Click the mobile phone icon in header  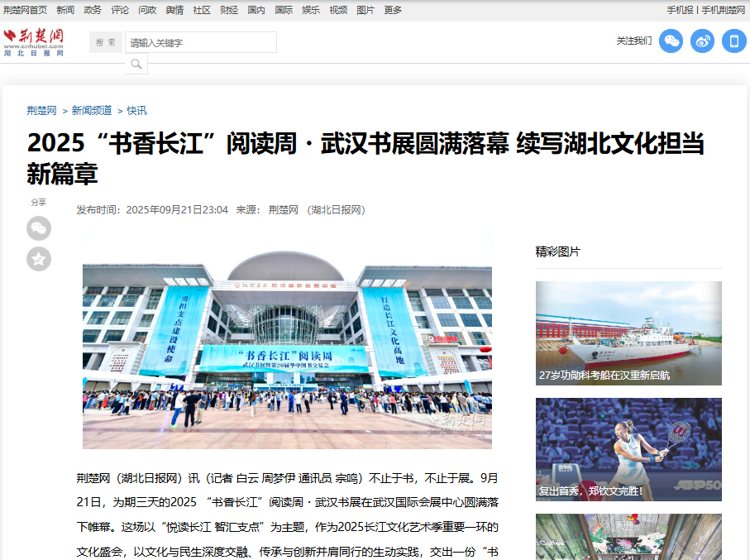(x=733, y=41)
